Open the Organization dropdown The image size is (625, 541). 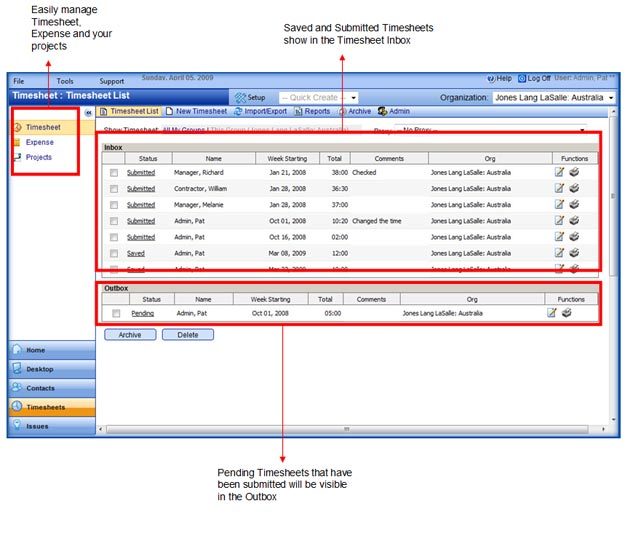(554, 98)
